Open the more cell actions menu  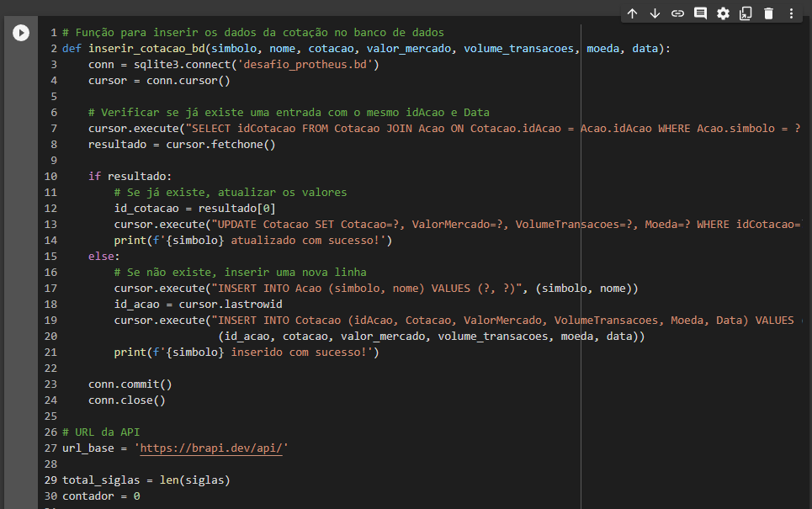pyautogui.click(x=791, y=13)
